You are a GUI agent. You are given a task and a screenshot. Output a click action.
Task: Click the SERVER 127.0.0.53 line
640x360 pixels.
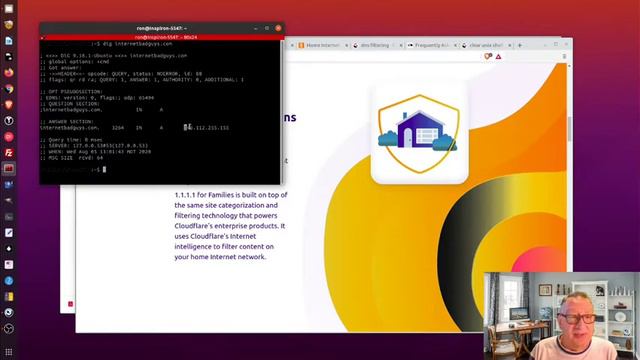click(x=94, y=146)
